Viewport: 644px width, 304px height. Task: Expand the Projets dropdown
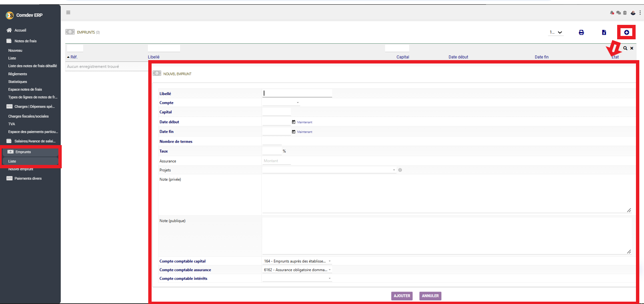pos(329,170)
